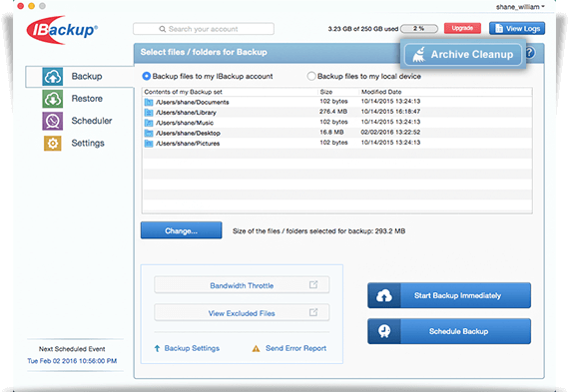Launch Archive Cleanup
Viewport: 569px width, 392px height.
pyautogui.click(x=463, y=55)
